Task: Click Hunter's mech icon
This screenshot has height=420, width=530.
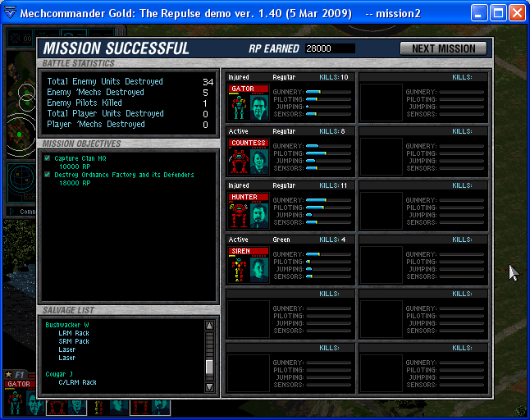Action: pyautogui.click(x=240, y=215)
